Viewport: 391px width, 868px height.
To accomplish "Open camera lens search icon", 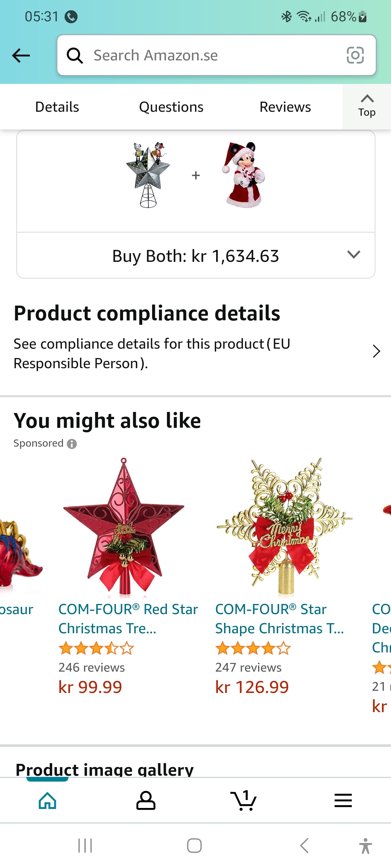I will coord(355,55).
